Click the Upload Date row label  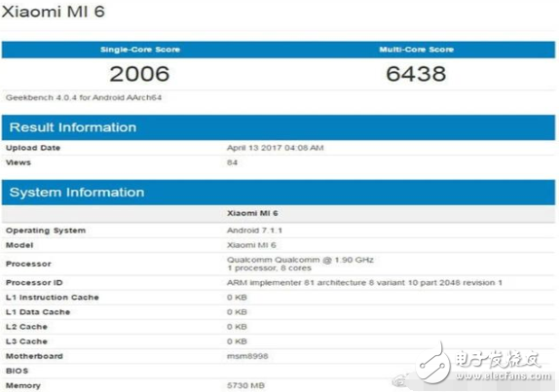pos(33,148)
